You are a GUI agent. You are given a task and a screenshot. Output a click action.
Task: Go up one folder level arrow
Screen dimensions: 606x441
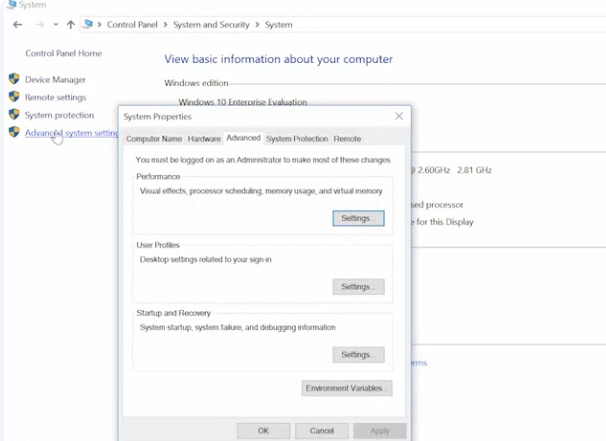point(70,25)
